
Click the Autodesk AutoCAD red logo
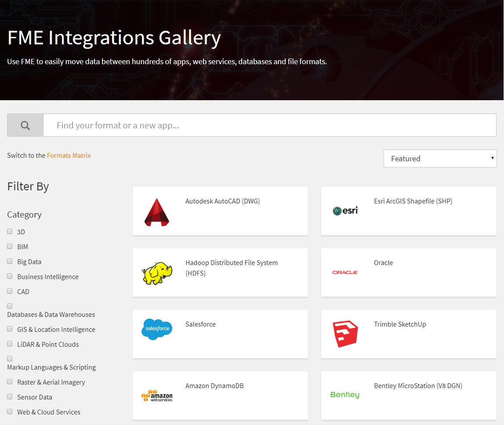156,212
